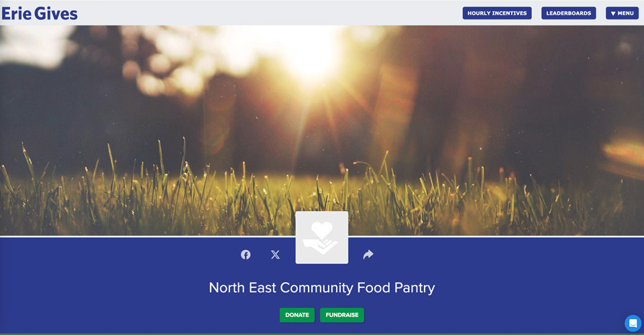Post this page to X
This screenshot has height=335, width=644.
pyautogui.click(x=275, y=255)
